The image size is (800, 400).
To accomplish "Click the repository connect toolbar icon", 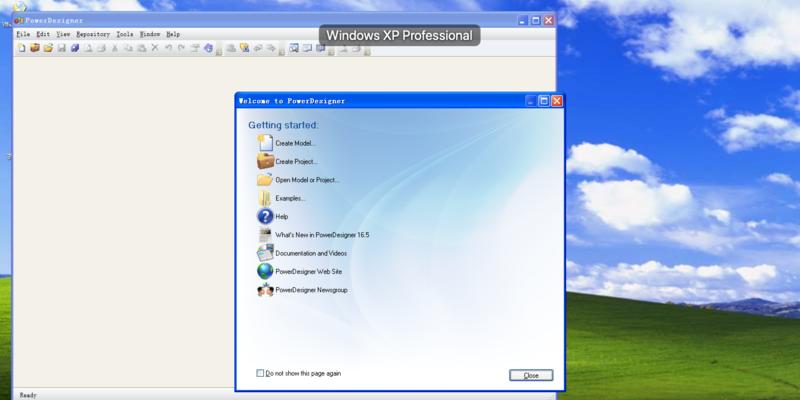I will [231, 48].
